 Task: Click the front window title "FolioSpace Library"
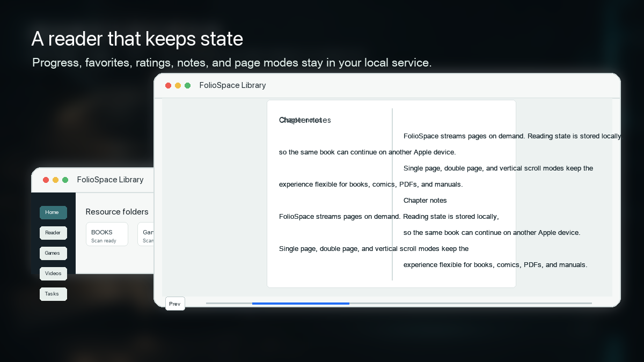232,85
